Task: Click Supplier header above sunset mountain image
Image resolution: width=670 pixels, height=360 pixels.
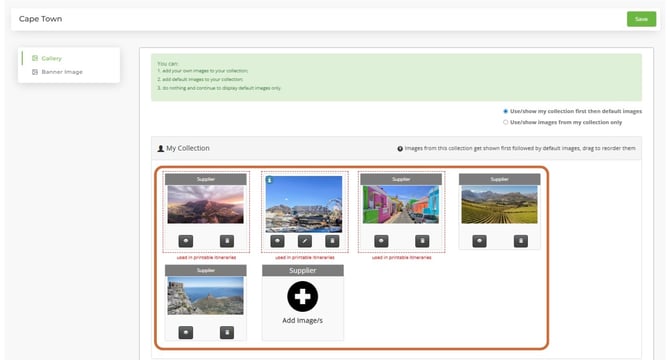Action: (x=206, y=179)
